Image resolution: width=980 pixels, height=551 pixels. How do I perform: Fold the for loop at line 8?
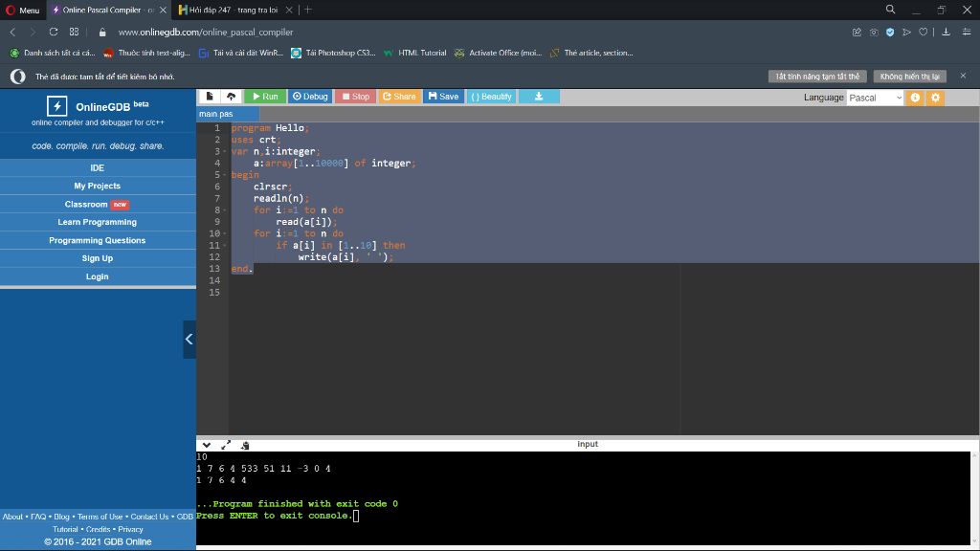pos(224,209)
